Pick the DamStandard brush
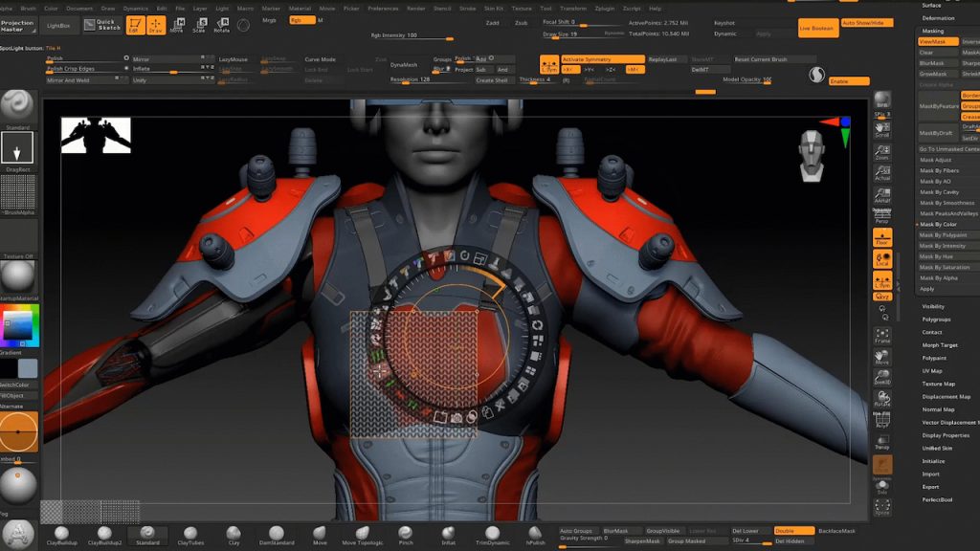980x551 pixels. (276, 535)
